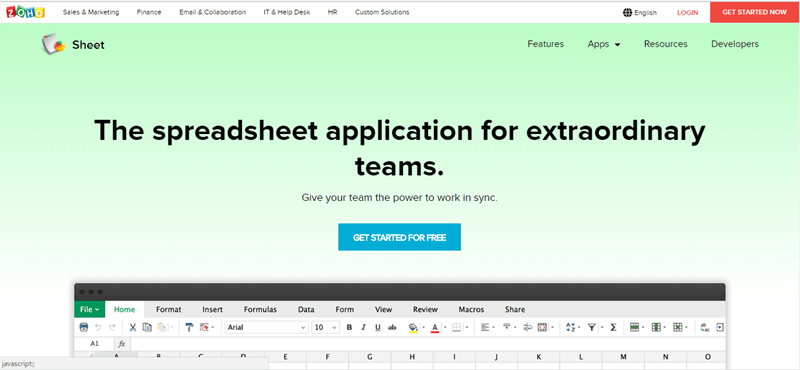
Task: Click the insert row icon
Action: [x=634, y=327]
